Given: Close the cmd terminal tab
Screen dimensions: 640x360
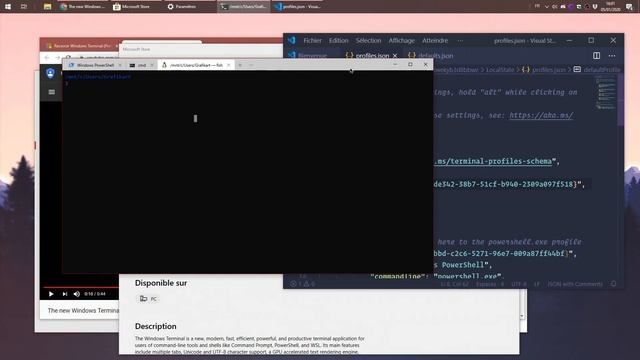Looking at the screenshot, I should pyautogui.click(x=152, y=65).
